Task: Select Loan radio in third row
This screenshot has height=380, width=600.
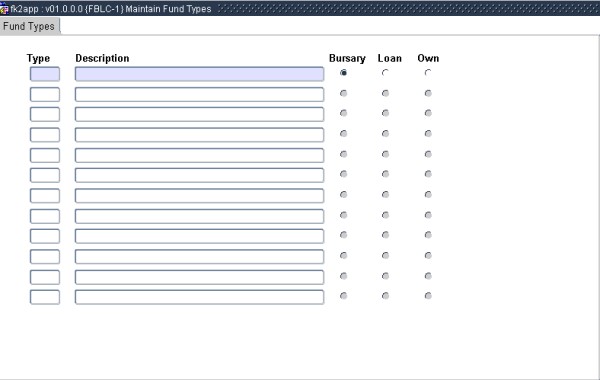Action: [x=385, y=113]
